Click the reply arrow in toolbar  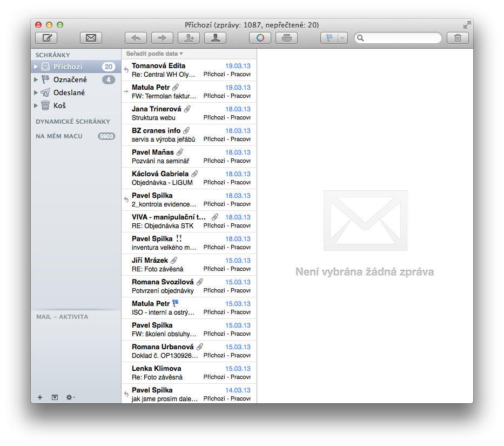click(136, 38)
